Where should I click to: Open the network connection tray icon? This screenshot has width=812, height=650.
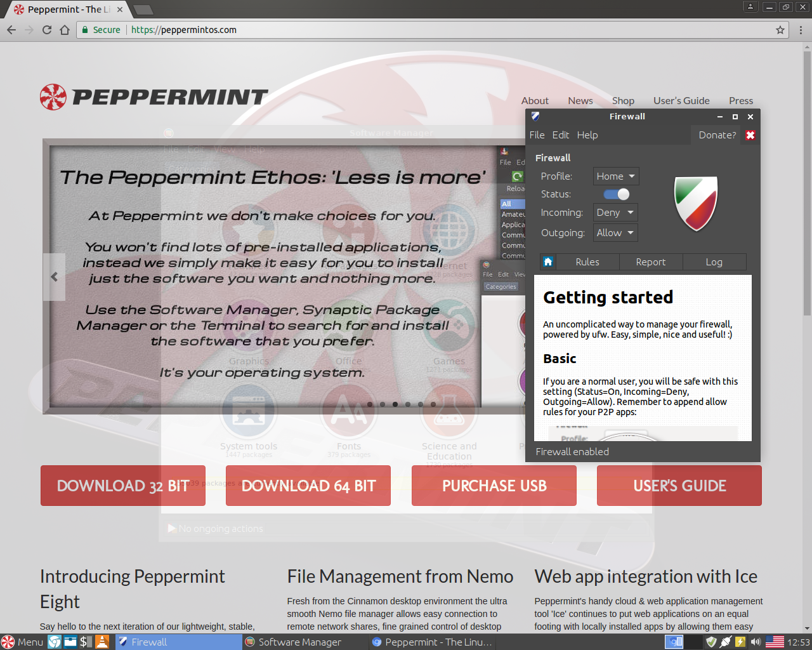726,642
